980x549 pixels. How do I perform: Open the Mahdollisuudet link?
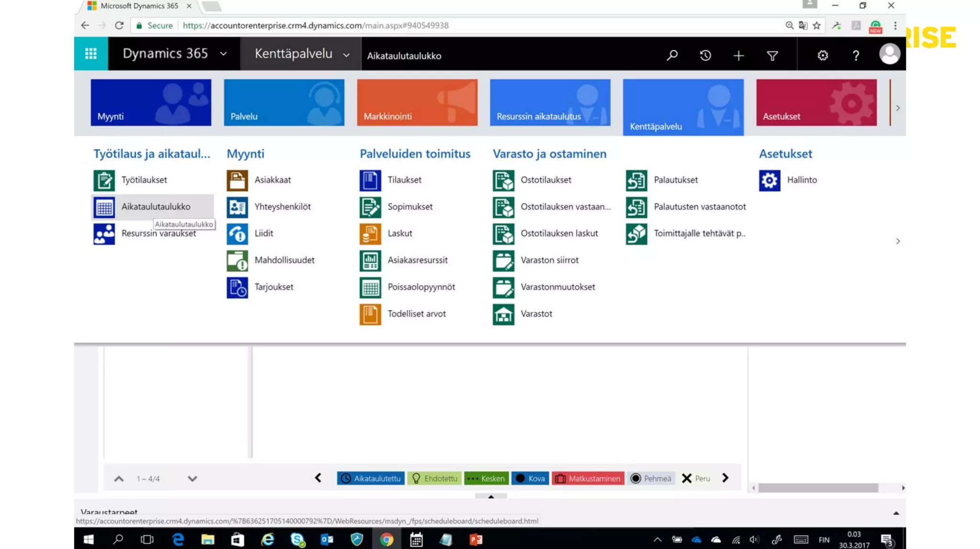[284, 260]
